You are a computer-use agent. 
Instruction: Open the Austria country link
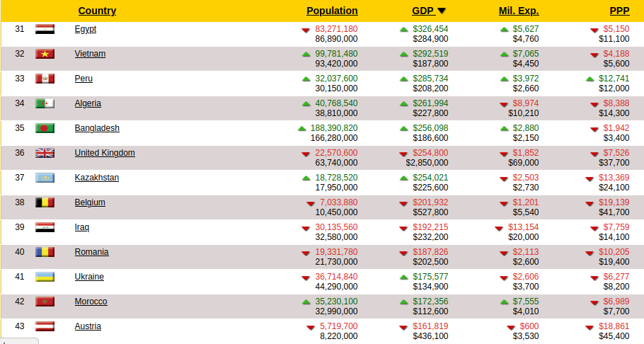click(x=88, y=326)
